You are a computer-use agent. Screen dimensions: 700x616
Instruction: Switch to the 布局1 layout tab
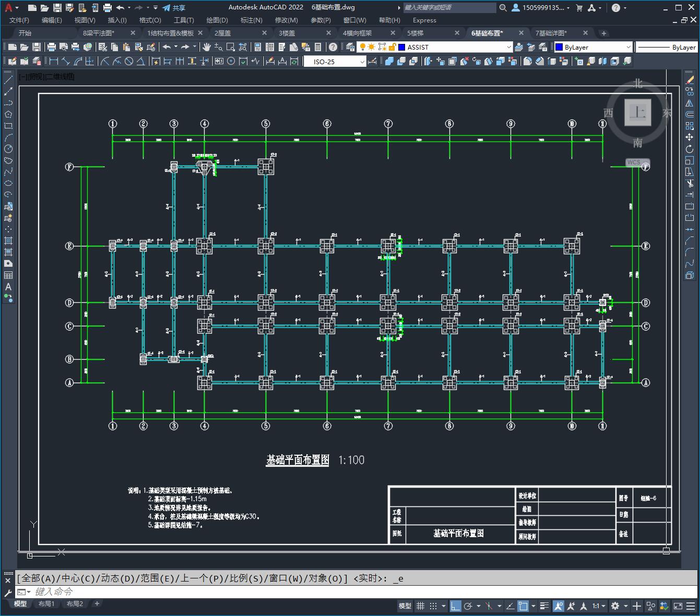click(46, 603)
